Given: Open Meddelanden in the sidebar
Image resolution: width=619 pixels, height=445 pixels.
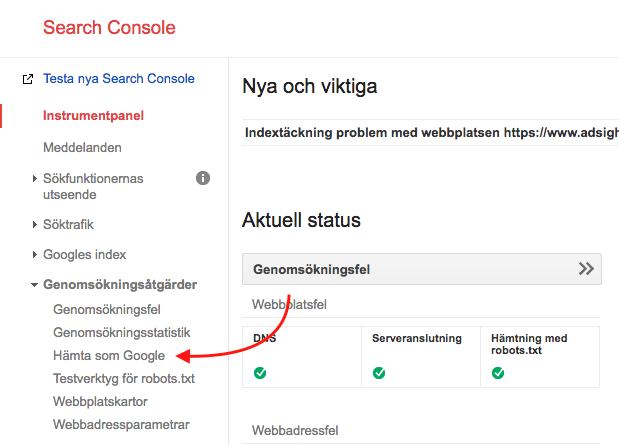Looking at the screenshot, I should point(83,148).
